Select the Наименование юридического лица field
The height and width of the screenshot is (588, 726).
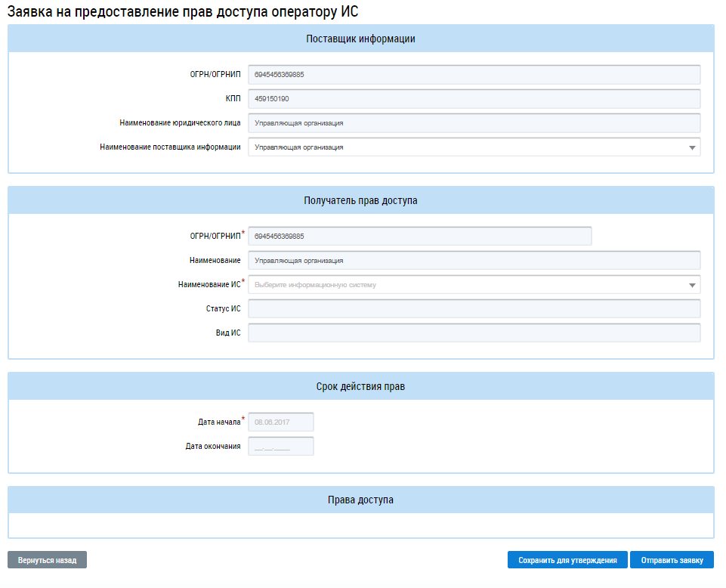[474, 123]
